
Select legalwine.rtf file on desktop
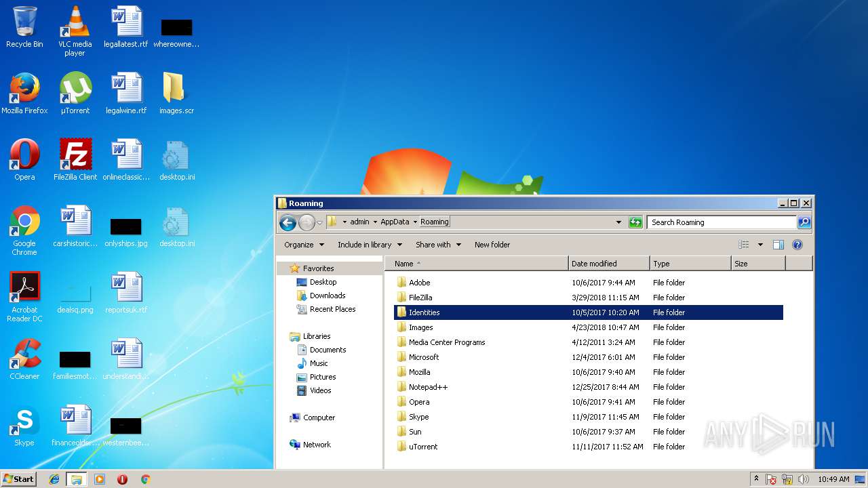pos(126,94)
